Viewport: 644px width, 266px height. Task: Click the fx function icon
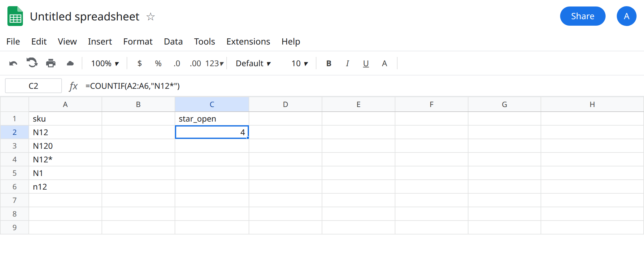click(x=73, y=86)
